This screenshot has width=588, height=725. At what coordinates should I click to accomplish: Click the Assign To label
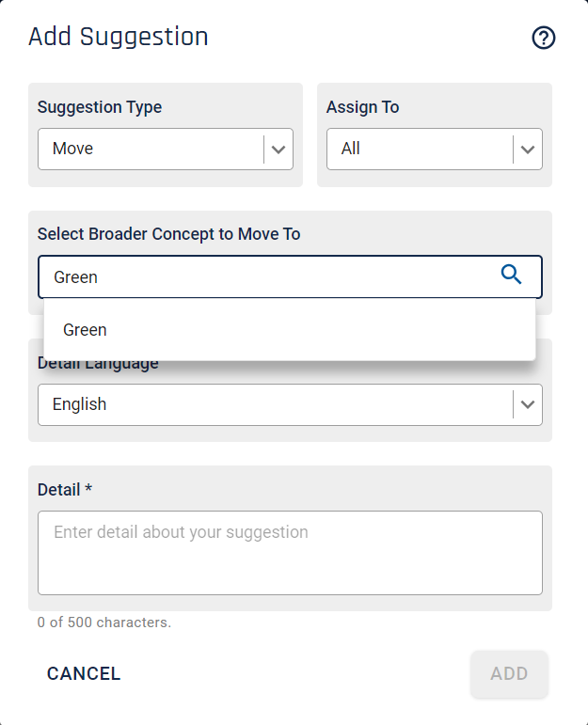(x=363, y=107)
